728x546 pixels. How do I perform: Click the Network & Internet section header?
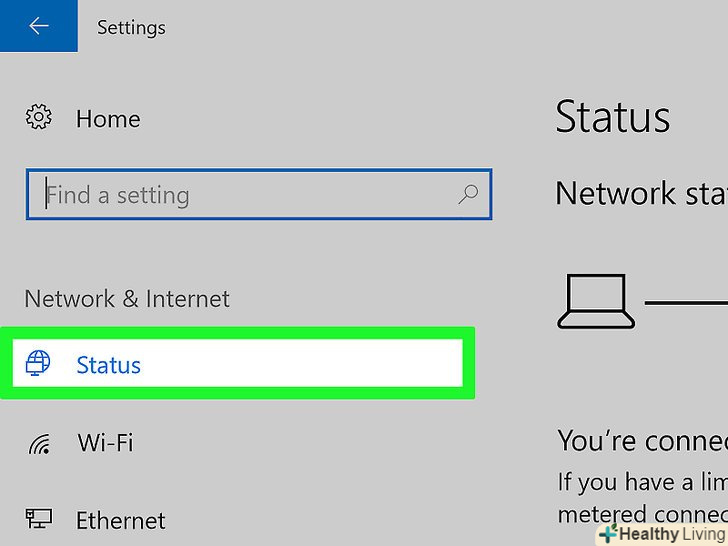point(127,299)
